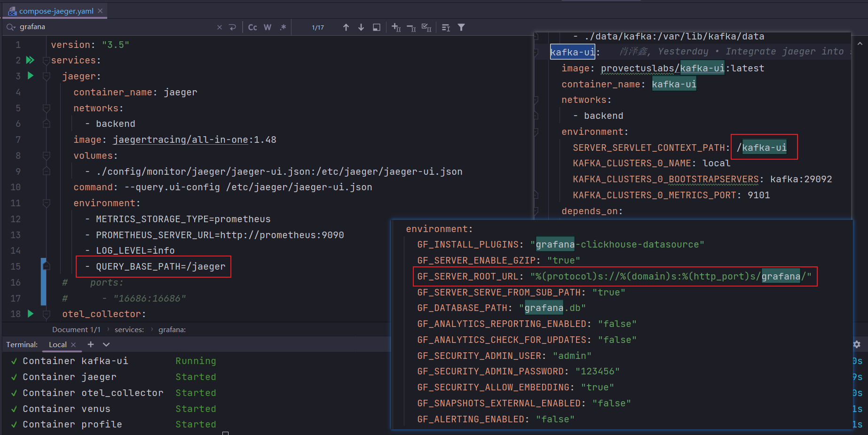Click Container otel_collector Started line
Viewport: 868px width, 435px height.
point(114,393)
